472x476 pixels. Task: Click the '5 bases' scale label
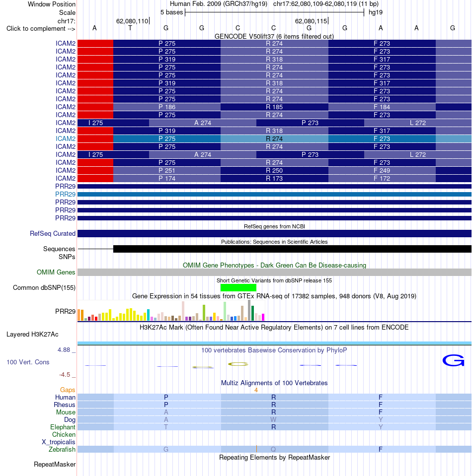tap(172, 12)
